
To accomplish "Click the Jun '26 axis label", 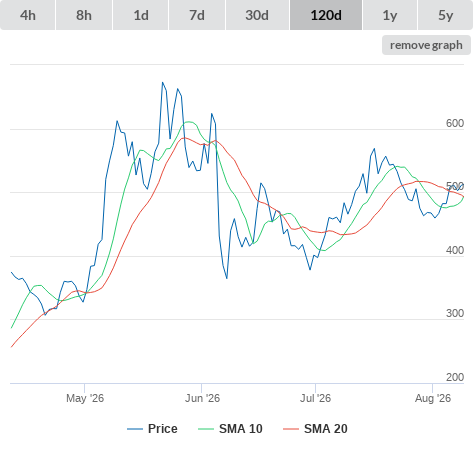I will point(202,398).
